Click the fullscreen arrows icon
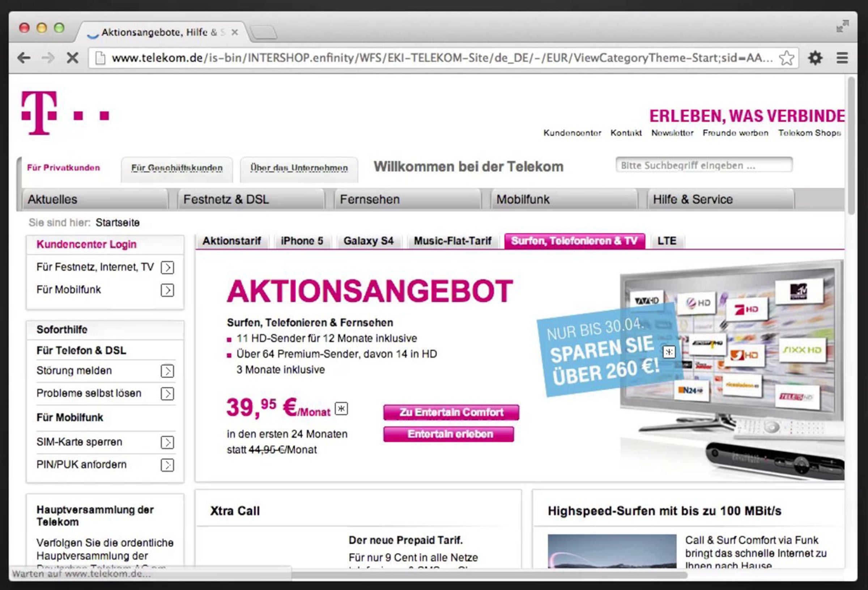The image size is (868, 590). pyautogui.click(x=843, y=26)
